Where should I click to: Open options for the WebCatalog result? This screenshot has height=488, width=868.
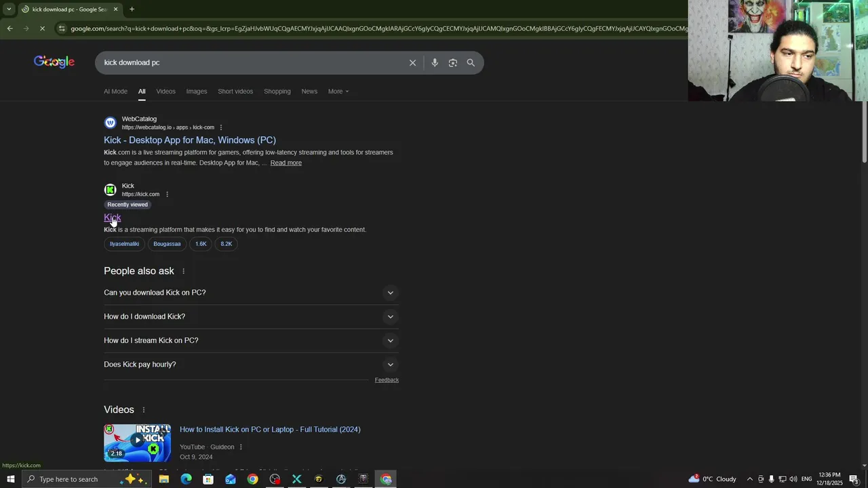pyautogui.click(x=220, y=127)
